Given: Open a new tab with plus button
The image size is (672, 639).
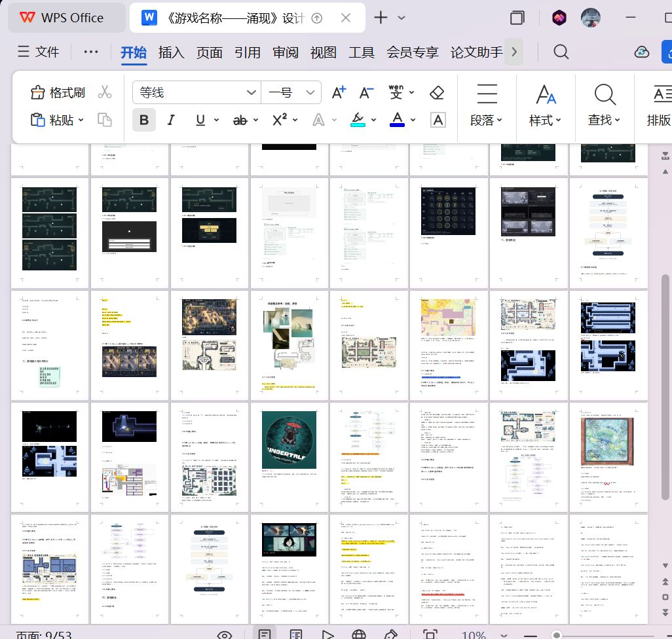Looking at the screenshot, I should click(x=381, y=18).
